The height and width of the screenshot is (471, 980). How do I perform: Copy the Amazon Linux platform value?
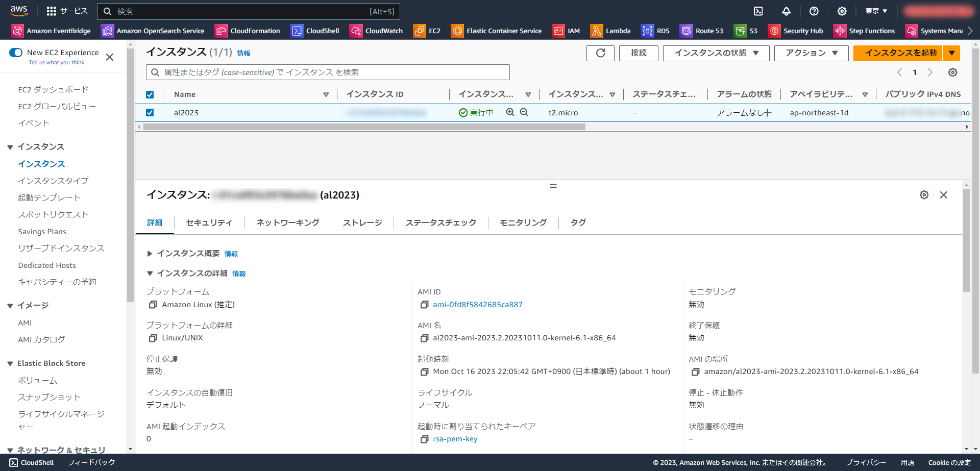point(153,305)
